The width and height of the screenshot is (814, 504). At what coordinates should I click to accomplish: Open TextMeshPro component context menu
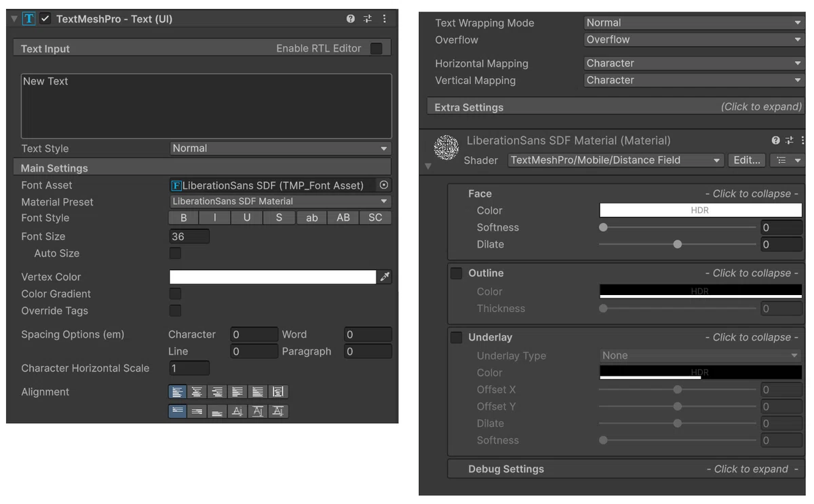point(385,19)
